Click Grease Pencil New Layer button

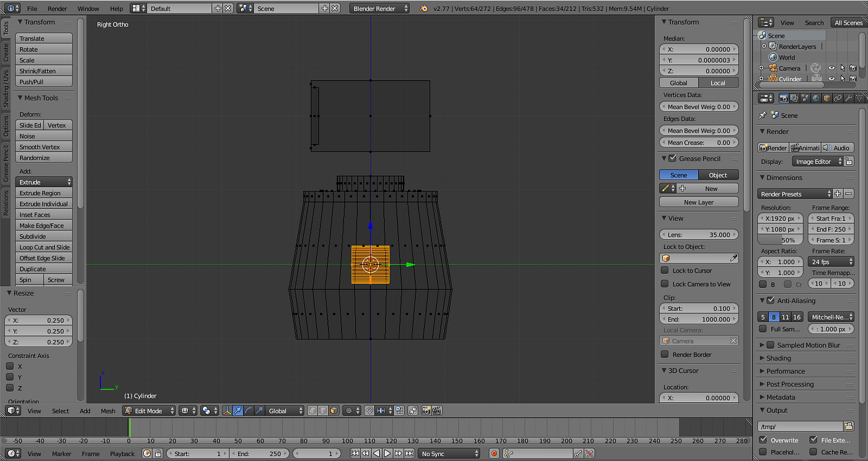(699, 202)
